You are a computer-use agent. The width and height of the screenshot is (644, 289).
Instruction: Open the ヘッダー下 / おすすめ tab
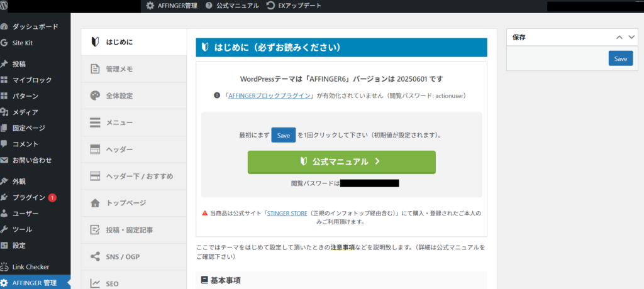coord(134,177)
